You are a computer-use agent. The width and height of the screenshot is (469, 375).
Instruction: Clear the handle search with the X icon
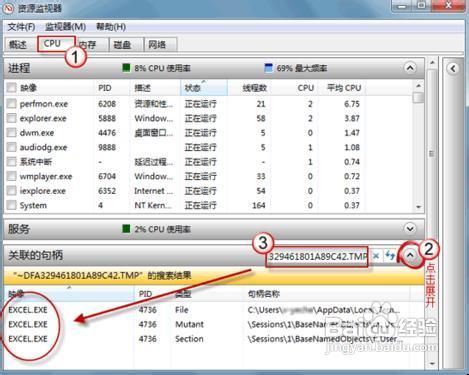tap(376, 256)
